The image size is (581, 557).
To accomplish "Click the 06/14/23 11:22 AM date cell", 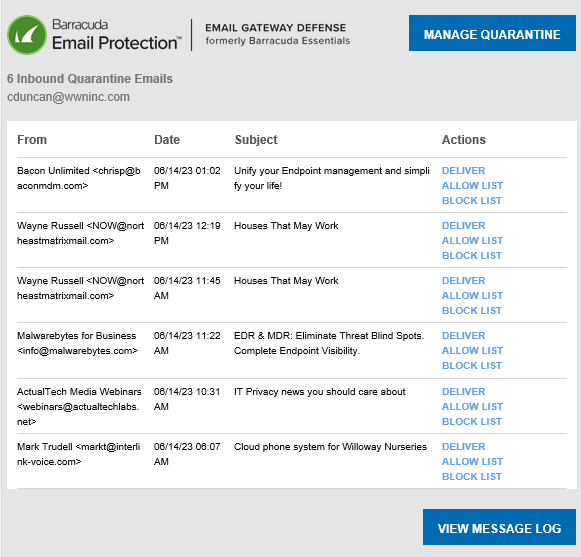I will (x=187, y=343).
